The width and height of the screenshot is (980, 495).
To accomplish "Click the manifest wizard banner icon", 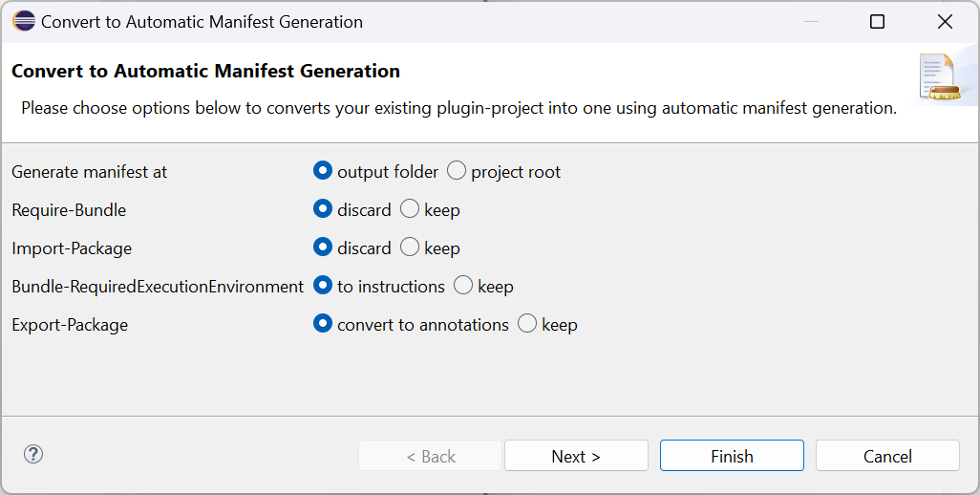I will click(940, 76).
